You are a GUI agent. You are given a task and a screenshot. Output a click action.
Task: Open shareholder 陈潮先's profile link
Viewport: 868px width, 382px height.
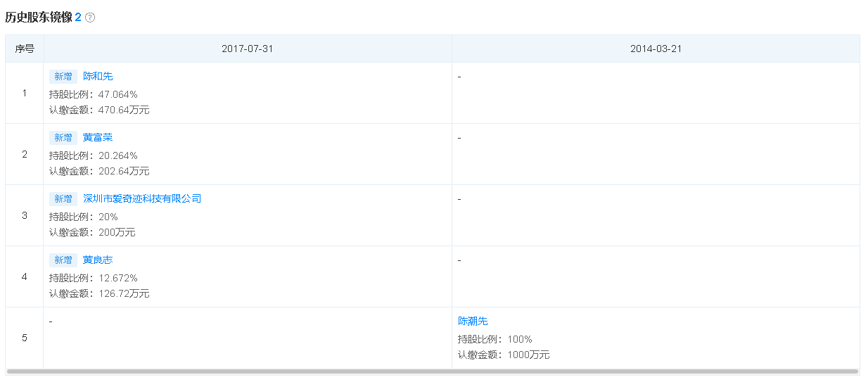[x=473, y=321]
